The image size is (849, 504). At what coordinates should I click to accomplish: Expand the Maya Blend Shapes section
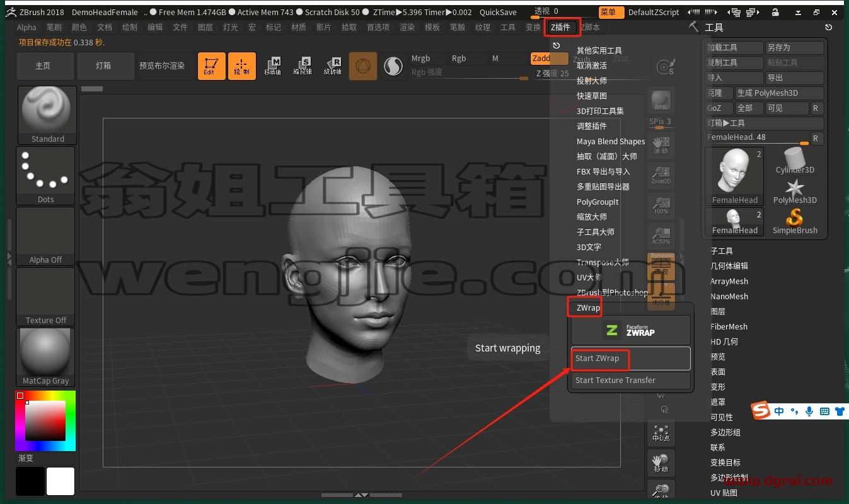pos(611,142)
